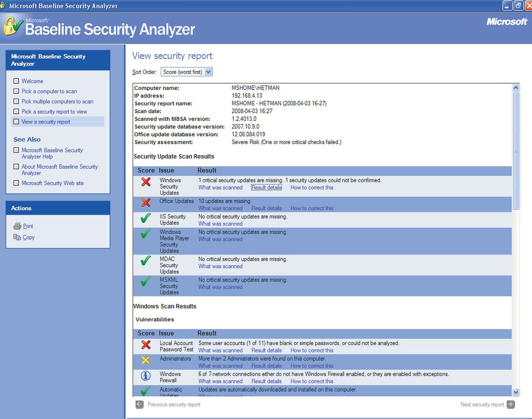Click the computer name MSHOME\HETMAN
The height and width of the screenshot is (419, 532).
[x=255, y=88]
